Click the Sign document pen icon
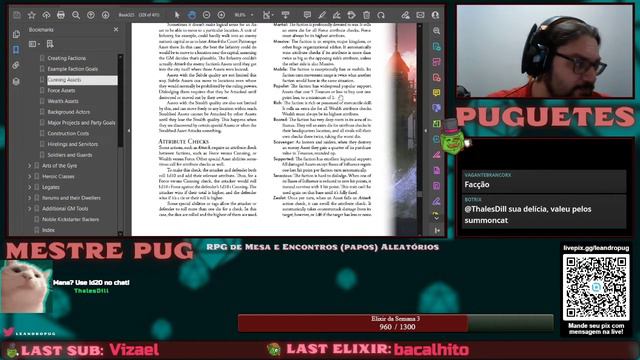This screenshot has width=640, height=360. click(336, 15)
